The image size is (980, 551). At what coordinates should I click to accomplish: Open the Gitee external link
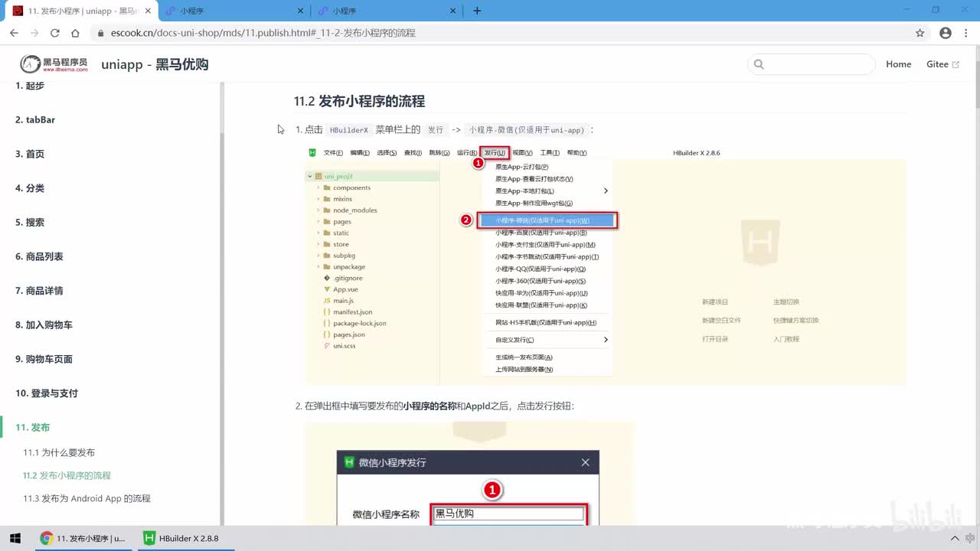coord(942,64)
